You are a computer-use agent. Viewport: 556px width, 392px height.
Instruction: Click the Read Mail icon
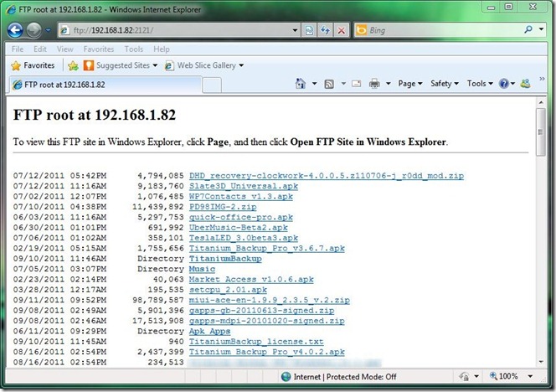[357, 84]
